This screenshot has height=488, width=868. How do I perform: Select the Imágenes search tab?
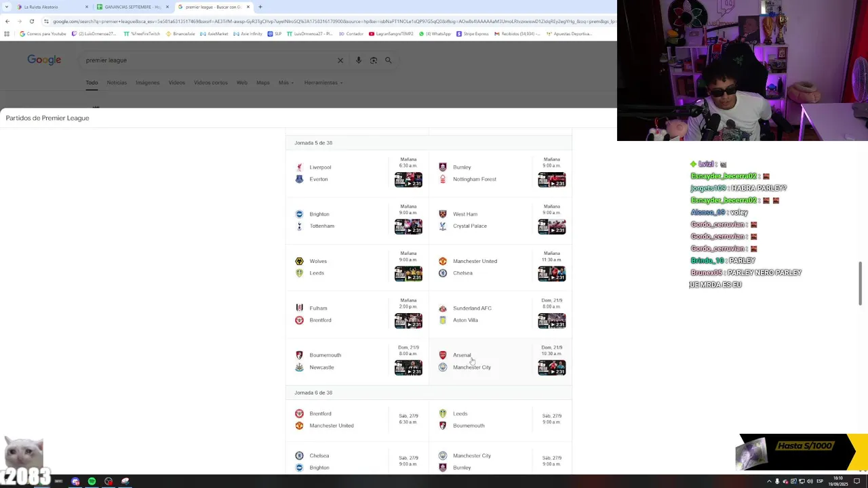[147, 83]
